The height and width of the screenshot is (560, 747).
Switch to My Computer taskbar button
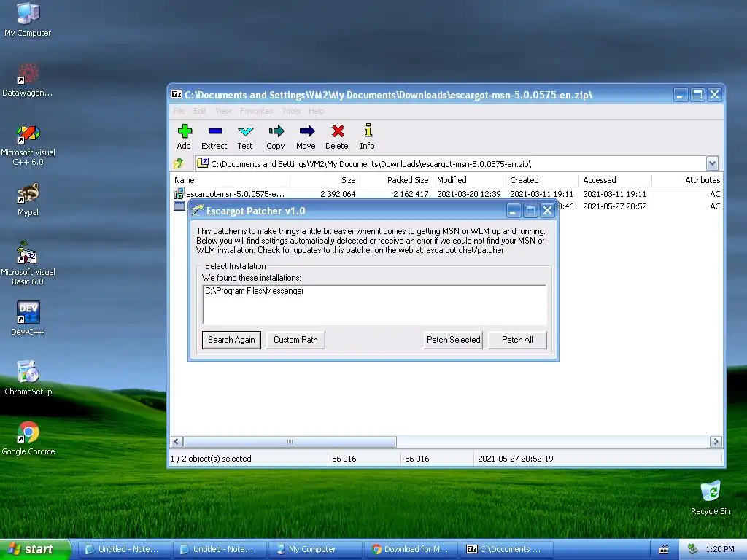pos(315,549)
